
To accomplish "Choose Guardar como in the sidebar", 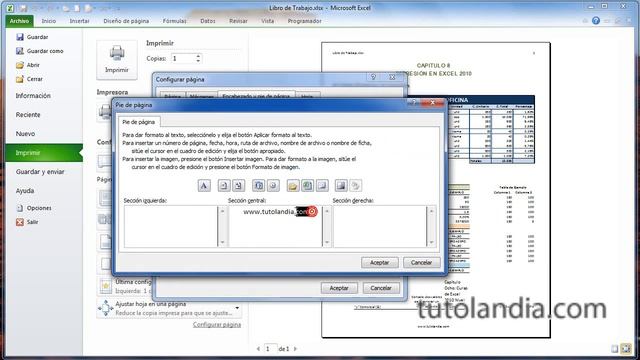I will (x=40, y=51).
